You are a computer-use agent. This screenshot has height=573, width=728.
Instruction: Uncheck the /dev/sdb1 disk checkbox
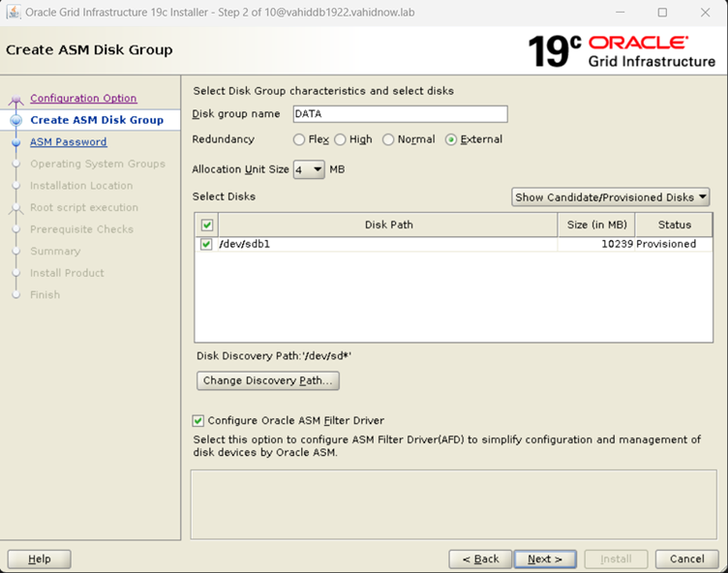206,245
